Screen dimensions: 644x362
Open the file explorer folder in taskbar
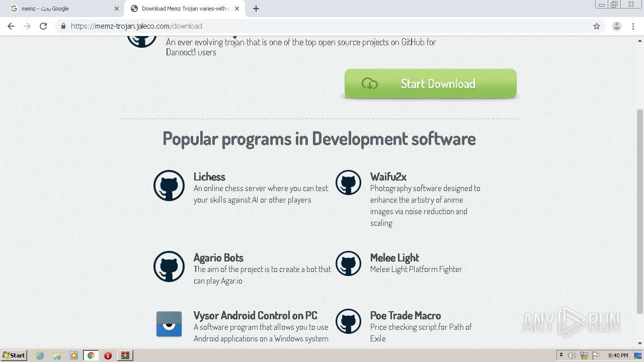coord(57,355)
